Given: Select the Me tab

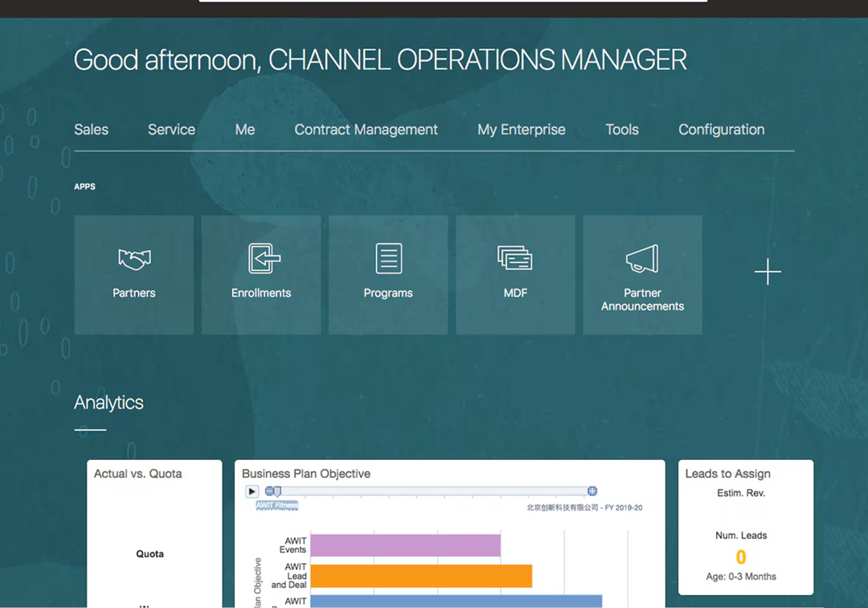Looking at the screenshot, I should 245,129.
